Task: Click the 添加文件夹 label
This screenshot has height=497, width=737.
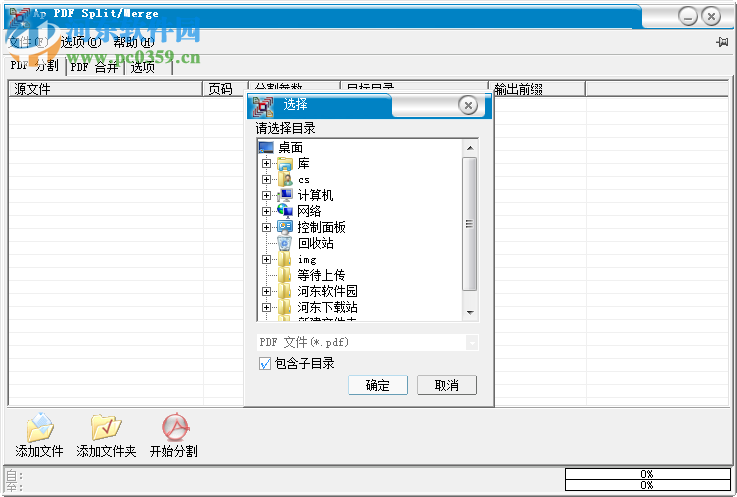Action: 106,451
